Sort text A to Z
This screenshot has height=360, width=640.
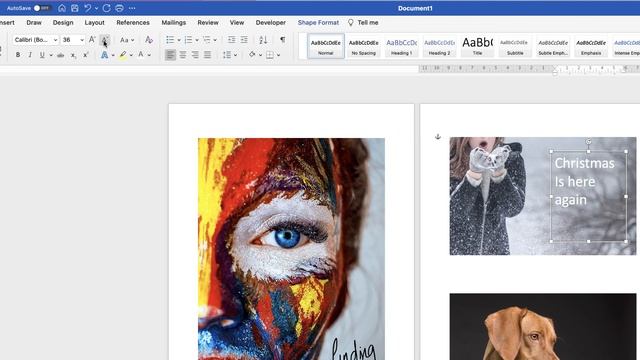[x=263, y=40]
